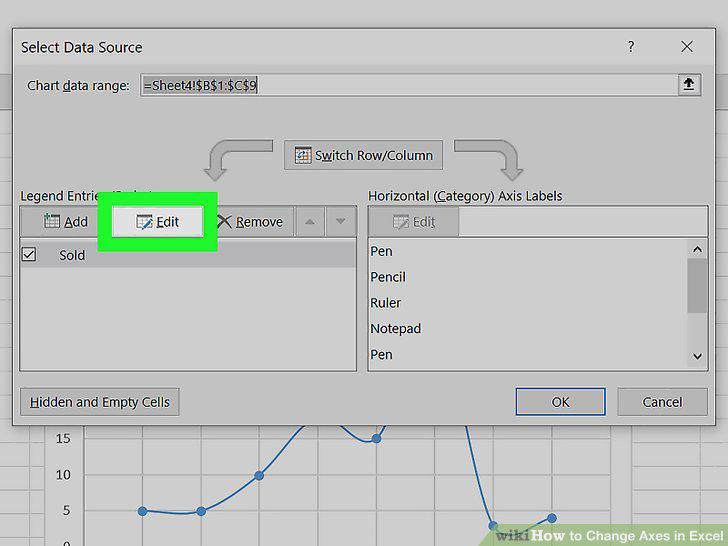Move series up with the up arrow

tap(310, 222)
